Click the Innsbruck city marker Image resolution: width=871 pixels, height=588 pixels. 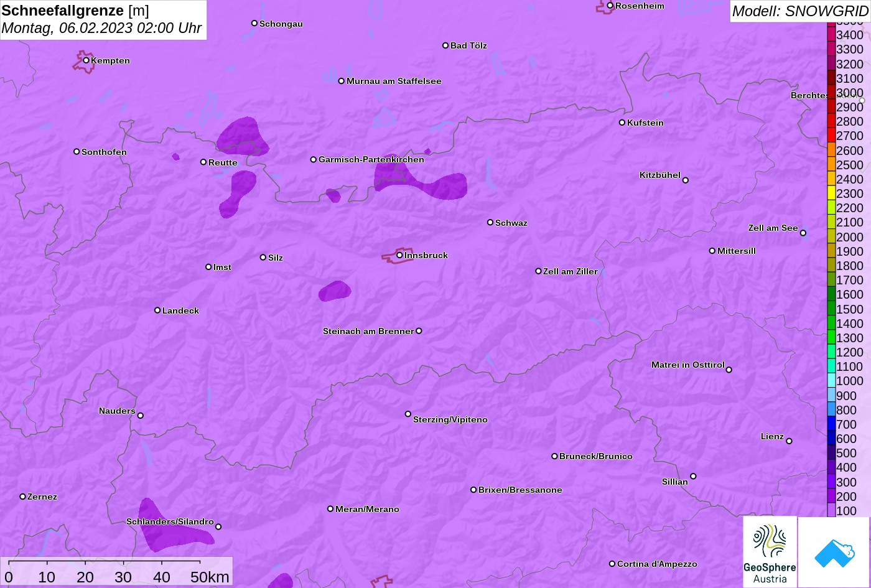[399, 255]
